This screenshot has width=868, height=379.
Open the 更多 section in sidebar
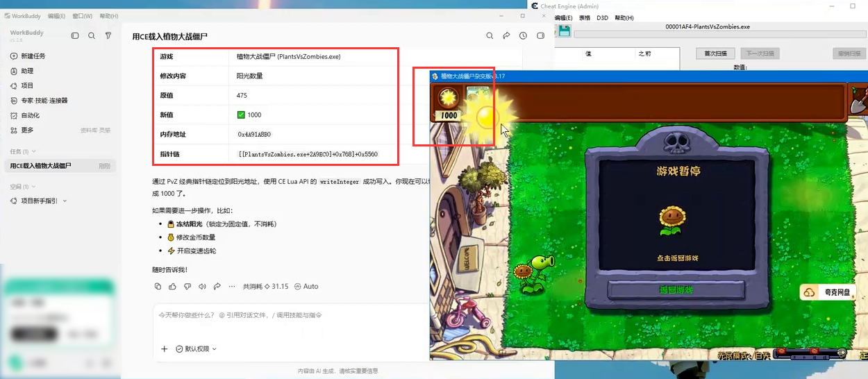[27, 130]
